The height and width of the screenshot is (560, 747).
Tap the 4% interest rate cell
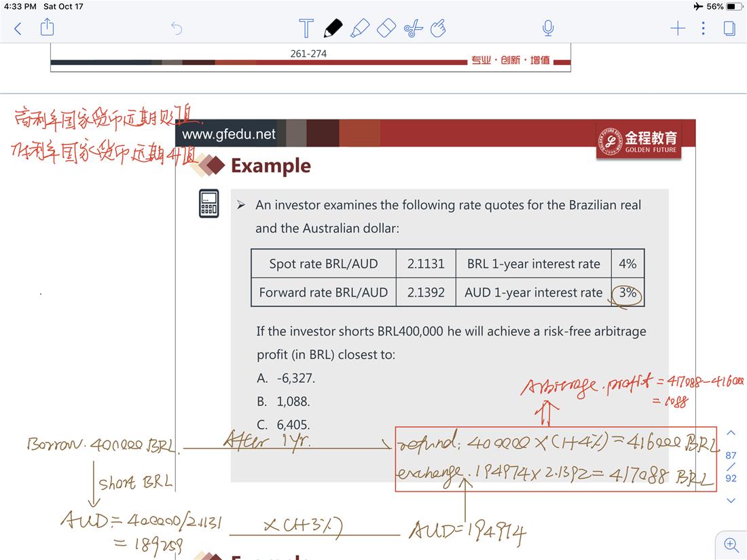click(627, 263)
